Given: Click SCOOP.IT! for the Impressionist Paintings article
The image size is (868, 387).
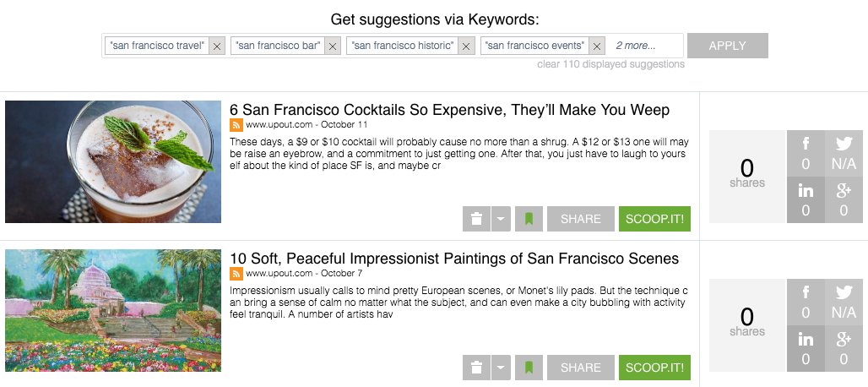Looking at the screenshot, I should click(655, 368).
